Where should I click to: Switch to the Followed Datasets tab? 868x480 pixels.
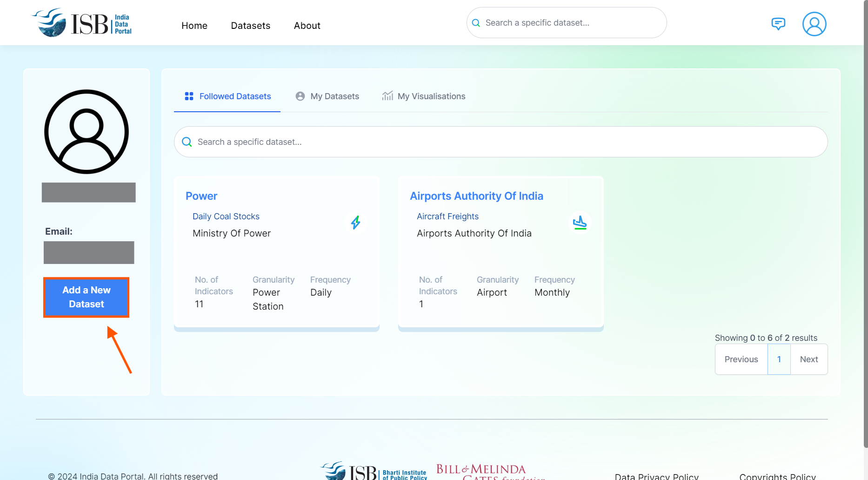point(227,96)
